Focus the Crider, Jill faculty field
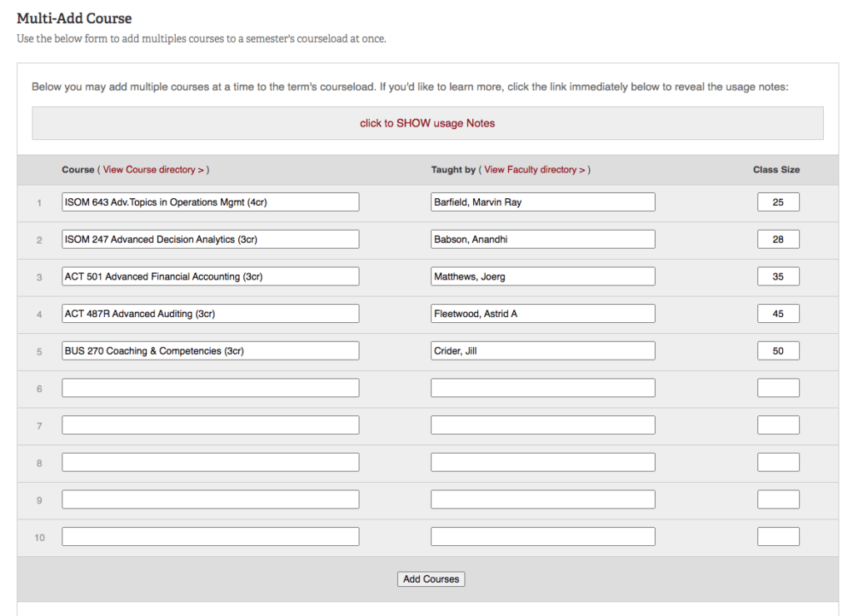The height and width of the screenshot is (616, 853). [542, 351]
